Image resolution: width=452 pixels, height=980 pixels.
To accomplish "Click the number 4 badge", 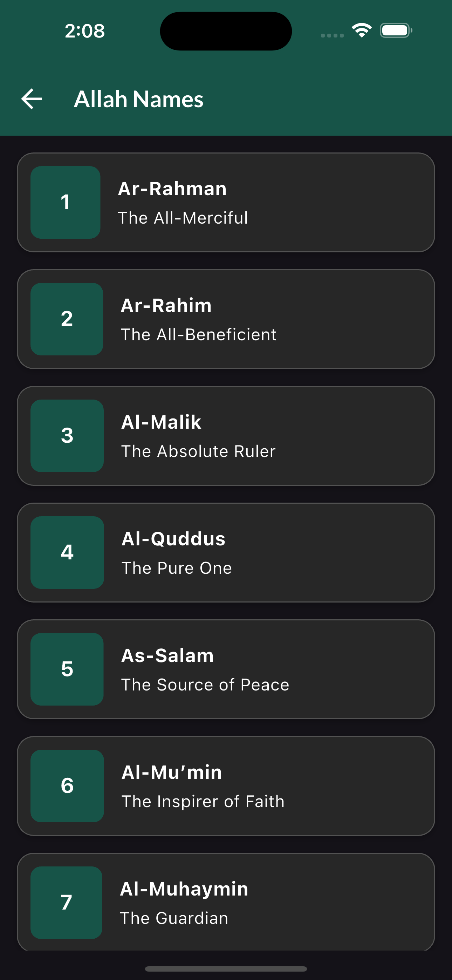I will (67, 552).
